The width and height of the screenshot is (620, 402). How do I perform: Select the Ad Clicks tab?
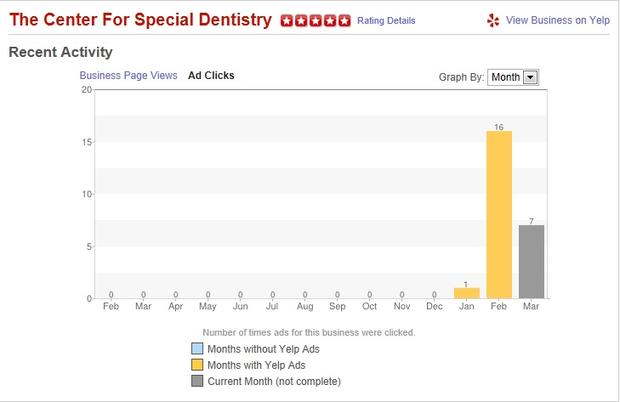tap(211, 75)
